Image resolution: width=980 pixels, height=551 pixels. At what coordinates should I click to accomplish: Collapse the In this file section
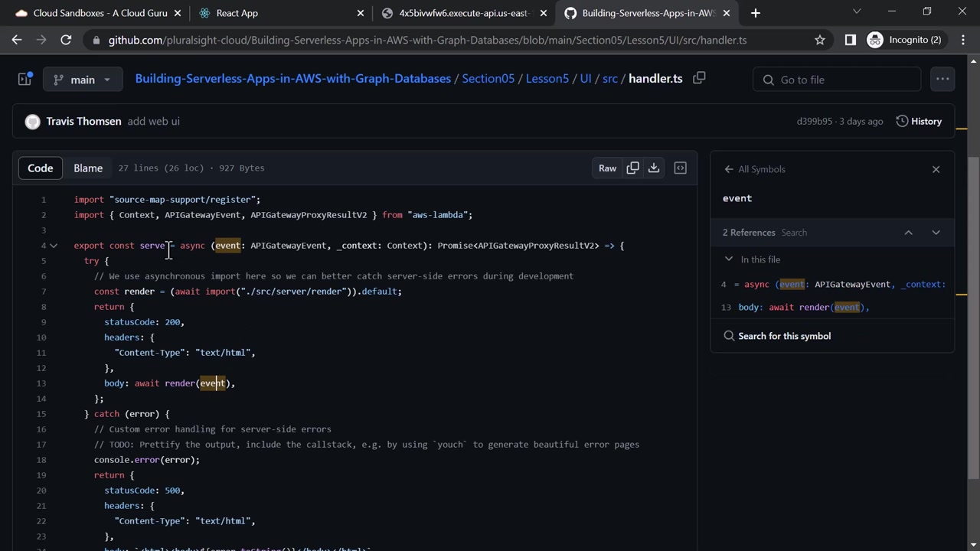pyautogui.click(x=729, y=259)
